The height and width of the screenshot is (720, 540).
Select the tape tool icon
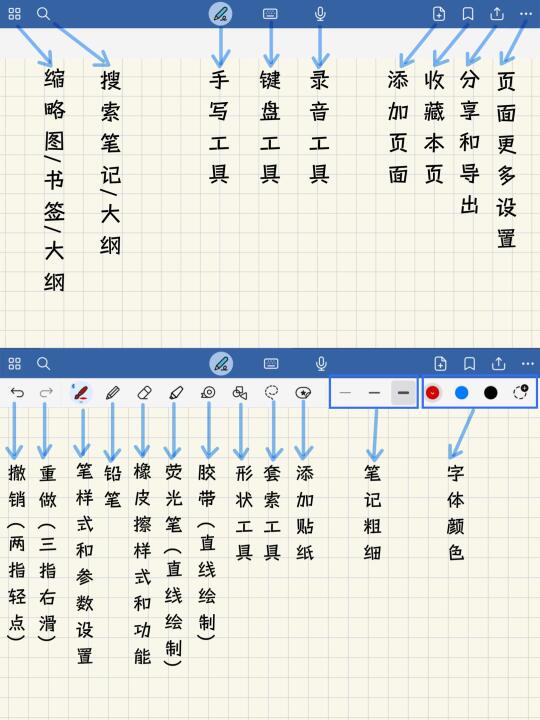pyautogui.click(x=208, y=392)
